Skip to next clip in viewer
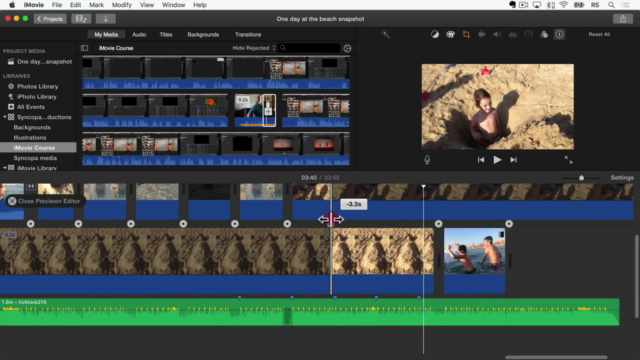The width and height of the screenshot is (640, 360). point(513,160)
